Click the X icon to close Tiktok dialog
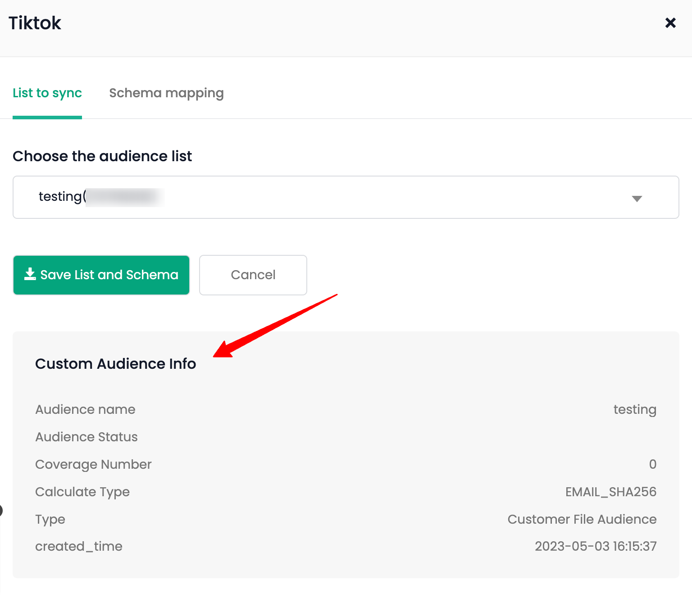The height and width of the screenshot is (616, 692). (670, 23)
